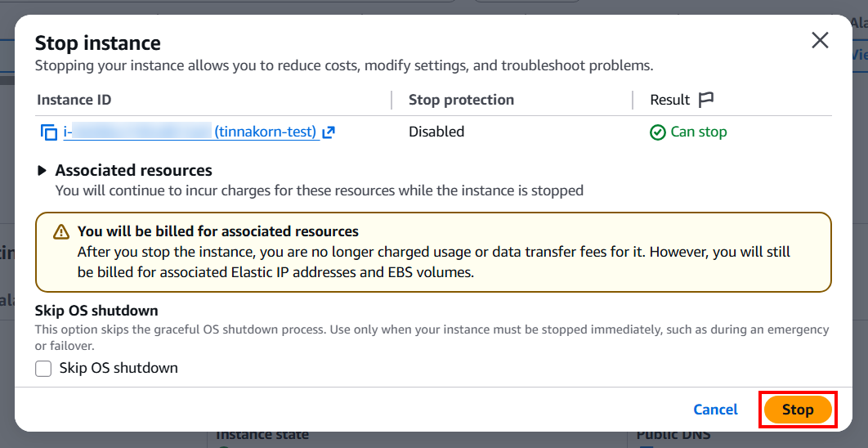Enable the Skip OS shutdown checkbox
The width and height of the screenshot is (868, 448).
tap(43, 369)
